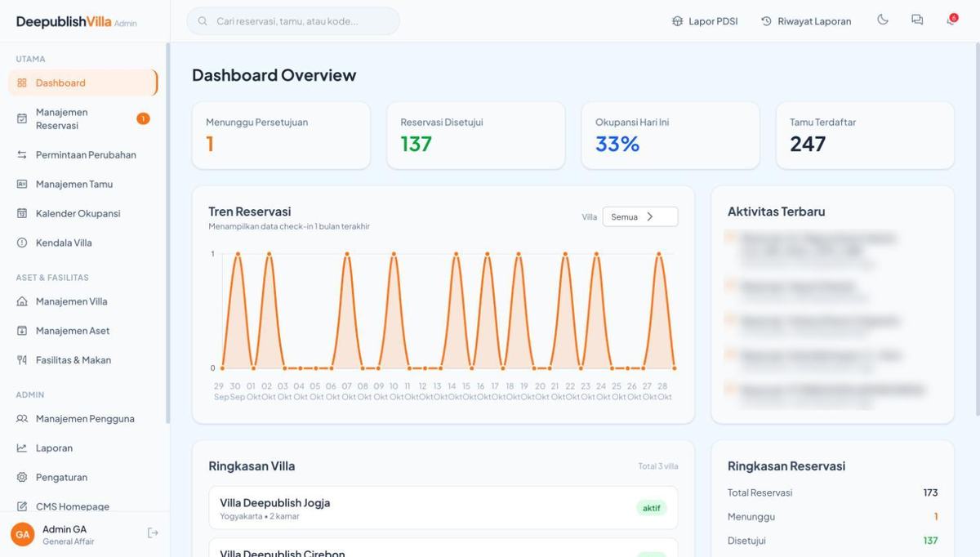Click search magnifier icon

pyautogui.click(x=203, y=21)
